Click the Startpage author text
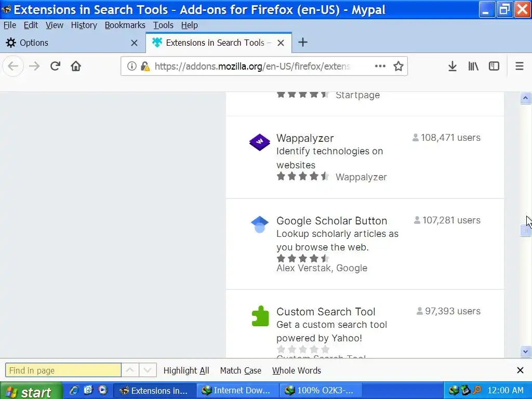 [357, 95]
